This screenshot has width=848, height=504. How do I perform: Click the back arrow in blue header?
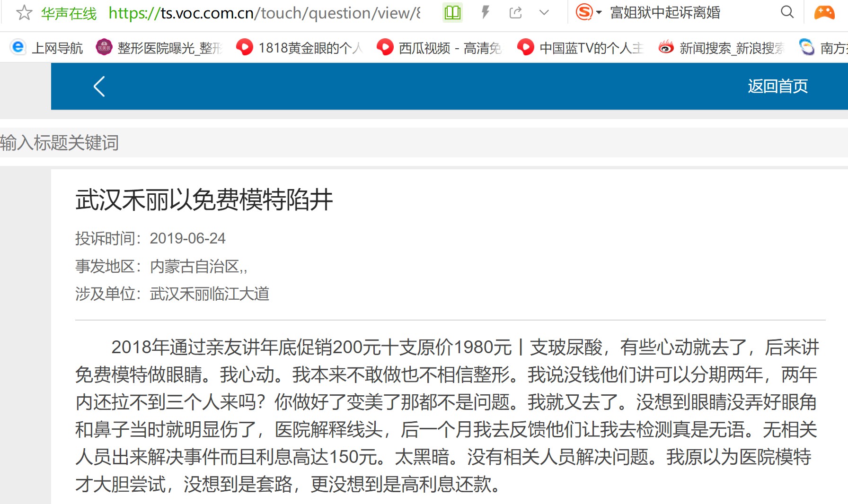tap(99, 87)
